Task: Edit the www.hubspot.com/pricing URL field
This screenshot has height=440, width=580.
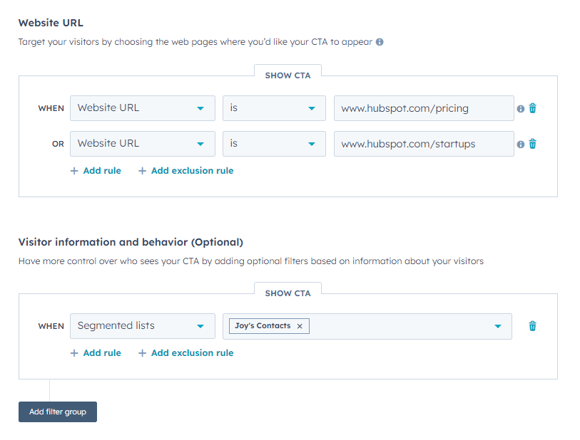Action: (424, 108)
